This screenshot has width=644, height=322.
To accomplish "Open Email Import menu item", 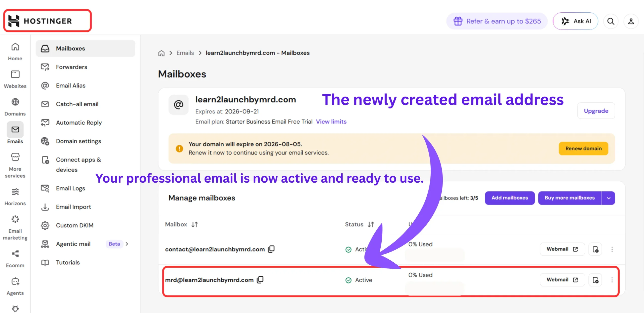I will coord(85,207).
